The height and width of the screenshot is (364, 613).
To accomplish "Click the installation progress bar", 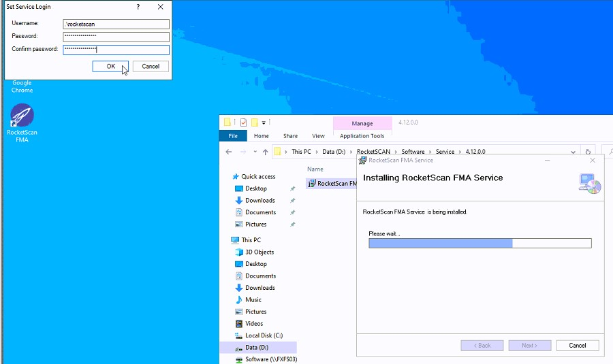I will click(480, 244).
